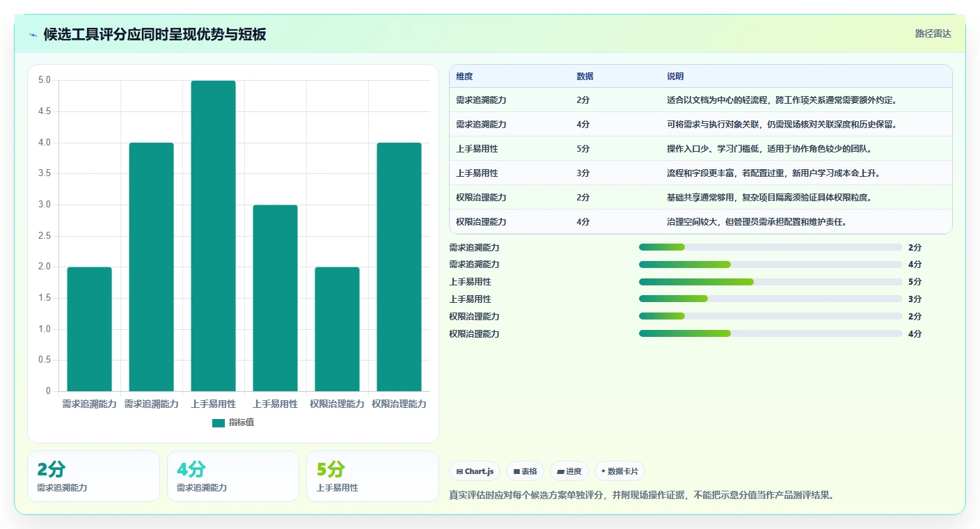Click the 5.0 y-axis tick label

pyautogui.click(x=45, y=80)
